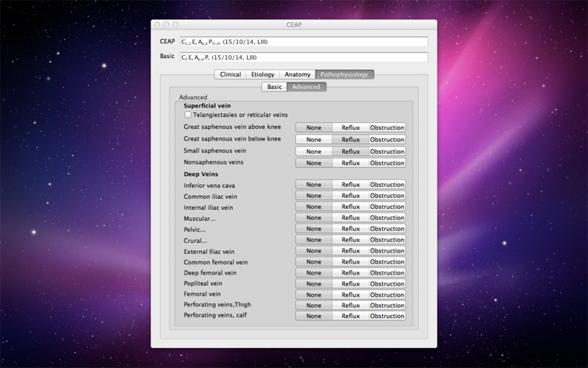Select Reflux for Popliteal vein
Image resolution: width=588 pixels, height=368 pixels.
pos(351,284)
